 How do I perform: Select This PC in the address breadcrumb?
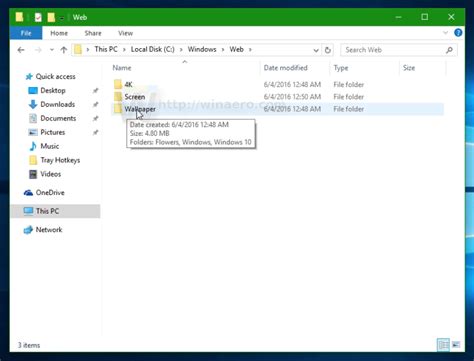tap(106, 49)
